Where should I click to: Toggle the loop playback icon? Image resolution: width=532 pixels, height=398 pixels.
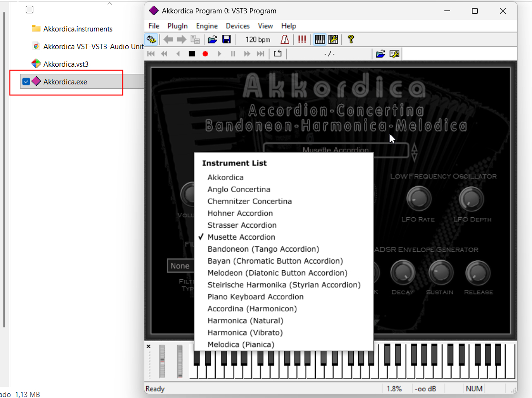pos(278,53)
